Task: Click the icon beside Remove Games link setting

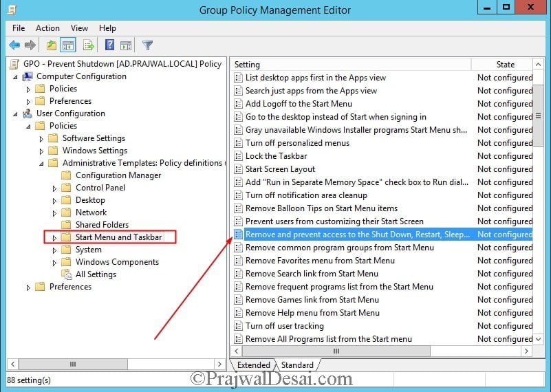Action: pyautogui.click(x=238, y=300)
